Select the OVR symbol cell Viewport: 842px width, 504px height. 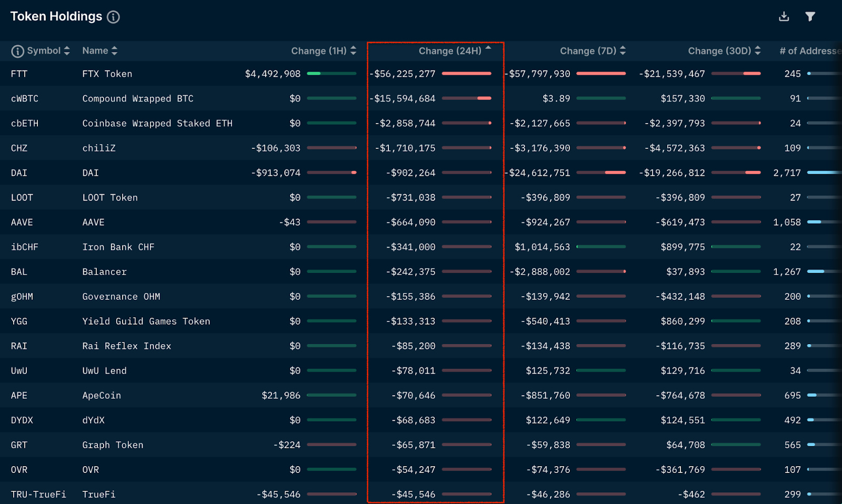click(19, 469)
